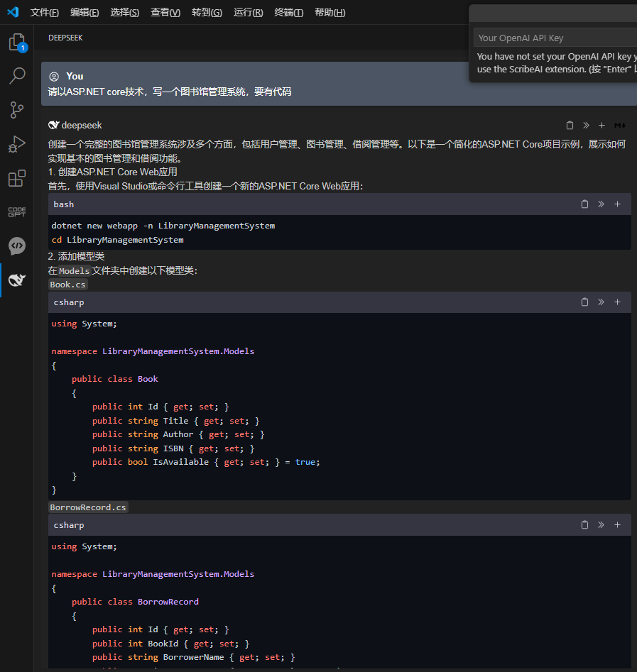Click the 'cd LibraryManagementSystem' line

(118, 240)
